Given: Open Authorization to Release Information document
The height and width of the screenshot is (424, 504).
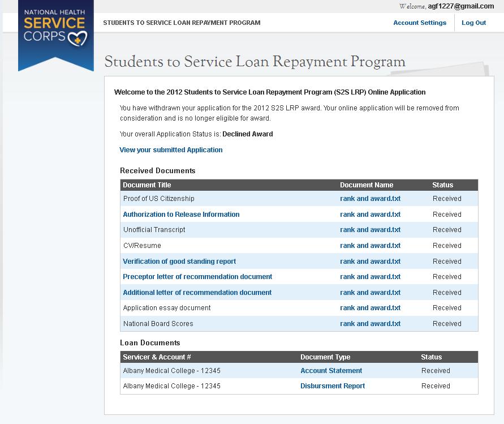Looking at the screenshot, I should tap(181, 215).
